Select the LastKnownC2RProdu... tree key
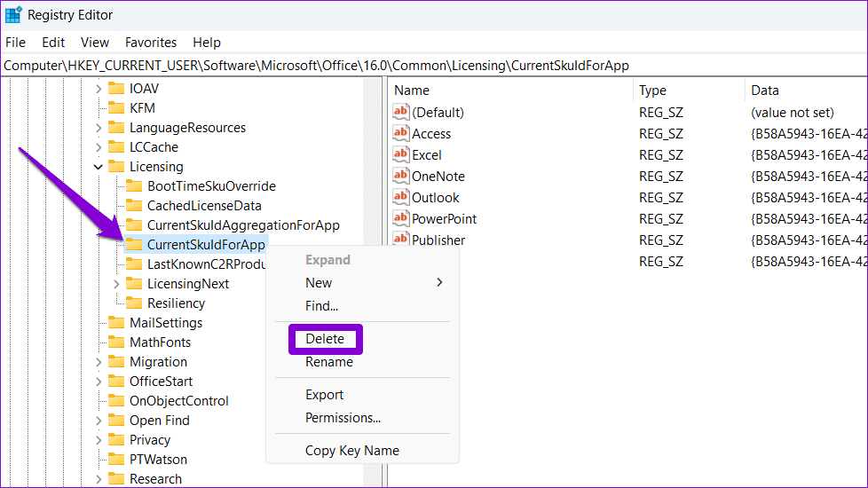Viewport: 868px width, 488px height. (x=206, y=264)
